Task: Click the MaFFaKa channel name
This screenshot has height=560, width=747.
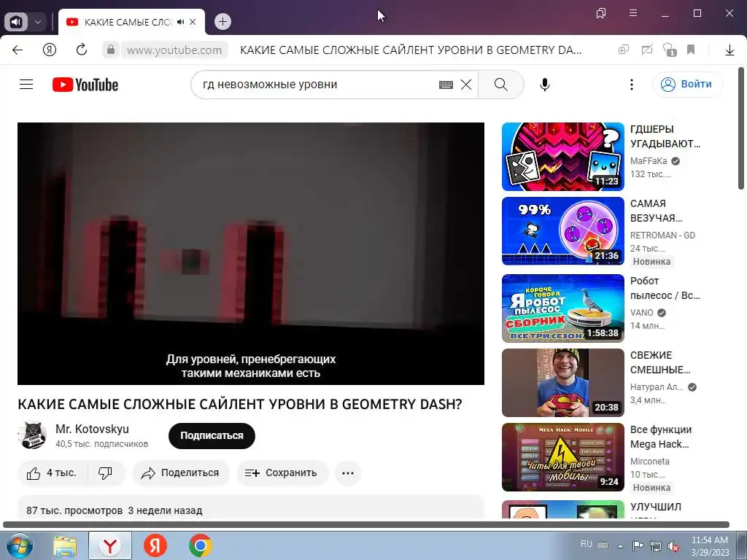Action: click(649, 161)
